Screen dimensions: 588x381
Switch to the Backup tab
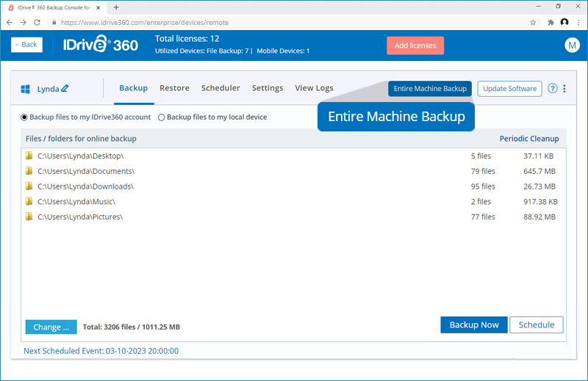pos(134,88)
